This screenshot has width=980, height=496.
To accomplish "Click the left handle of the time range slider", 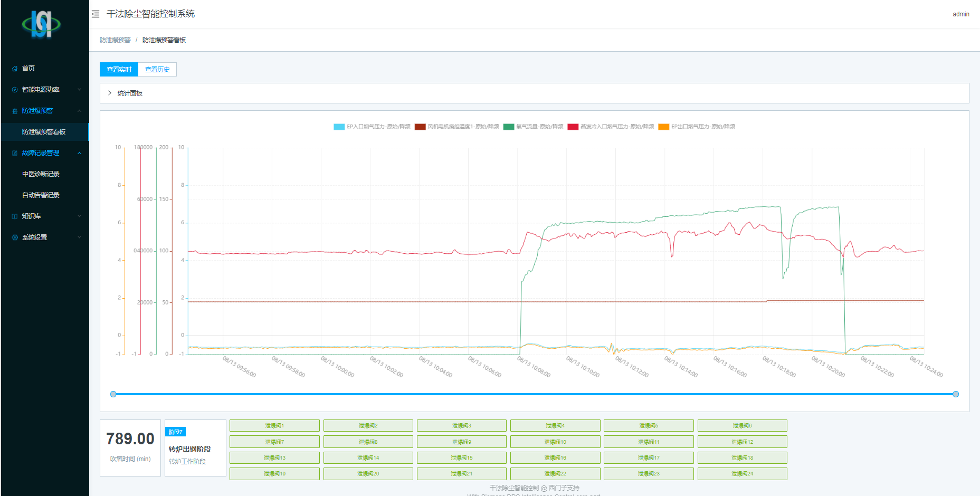I will tap(113, 394).
